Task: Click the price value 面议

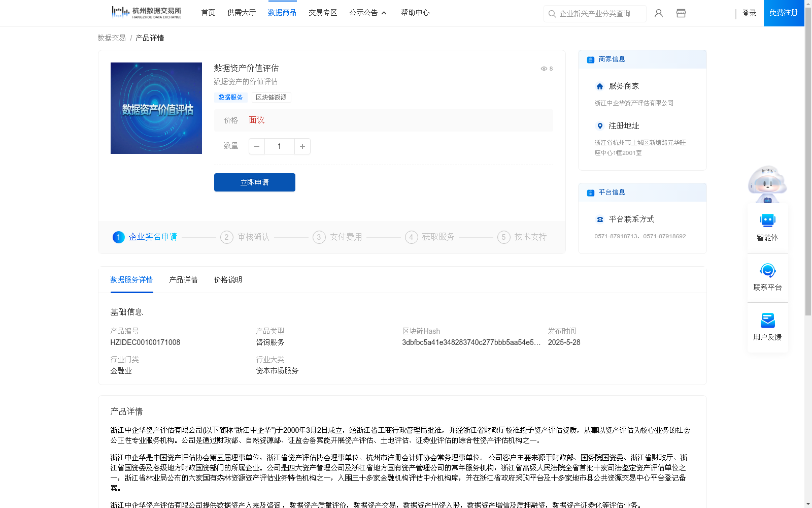Action: [x=257, y=120]
